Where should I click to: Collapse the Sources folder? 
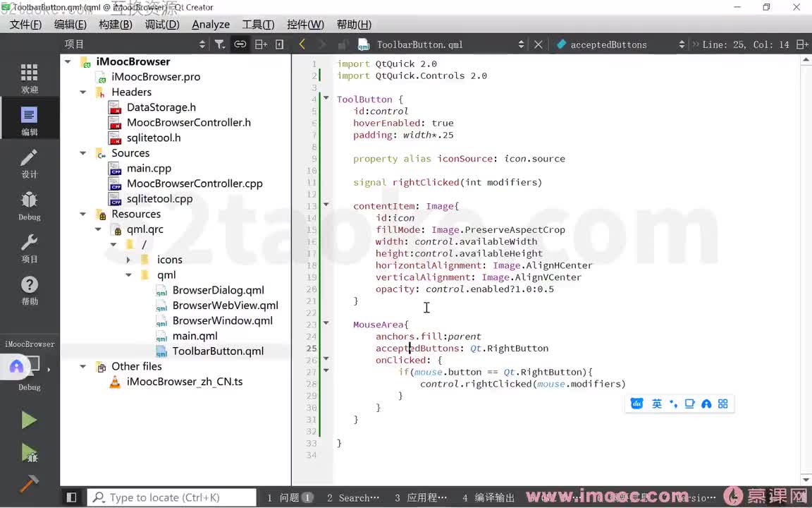[83, 153]
